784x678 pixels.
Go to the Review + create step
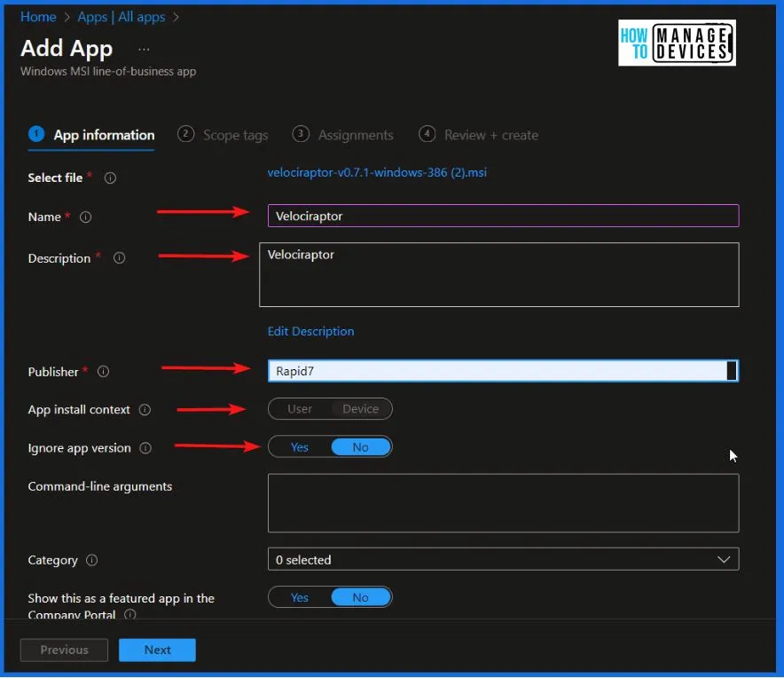(x=479, y=135)
